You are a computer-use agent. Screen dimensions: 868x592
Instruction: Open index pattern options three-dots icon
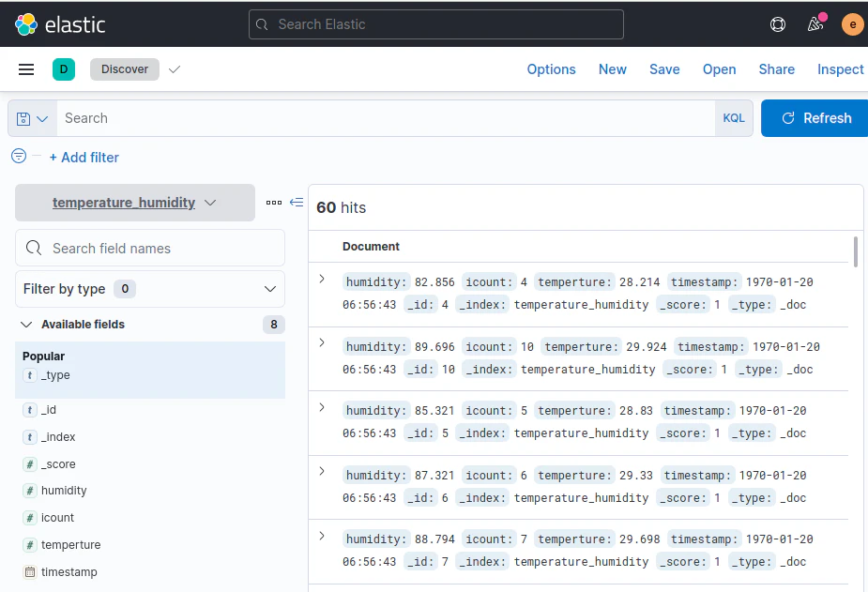(x=274, y=203)
